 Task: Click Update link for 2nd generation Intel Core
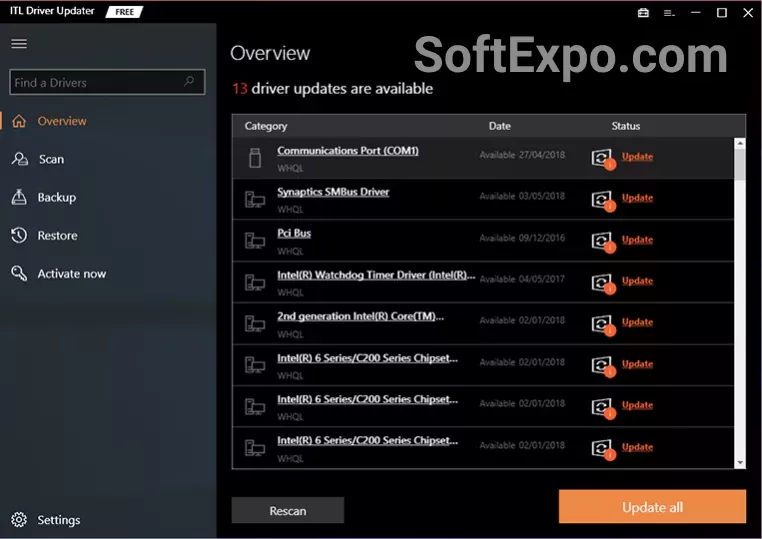tap(637, 322)
